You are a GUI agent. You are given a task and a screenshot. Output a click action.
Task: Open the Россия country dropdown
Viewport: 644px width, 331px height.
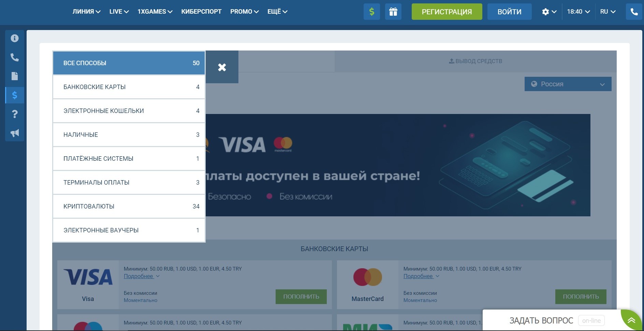[x=568, y=84]
